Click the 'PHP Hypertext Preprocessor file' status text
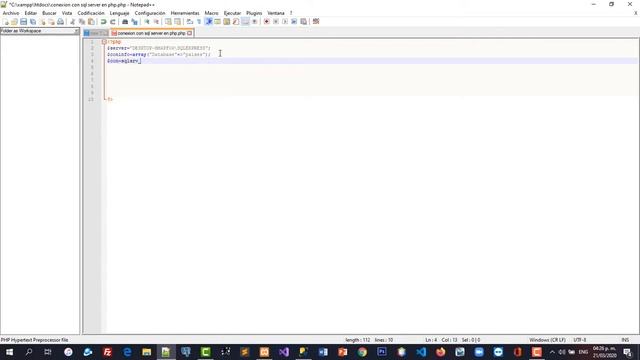This screenshot has height=360, width=640. point(34,340)
